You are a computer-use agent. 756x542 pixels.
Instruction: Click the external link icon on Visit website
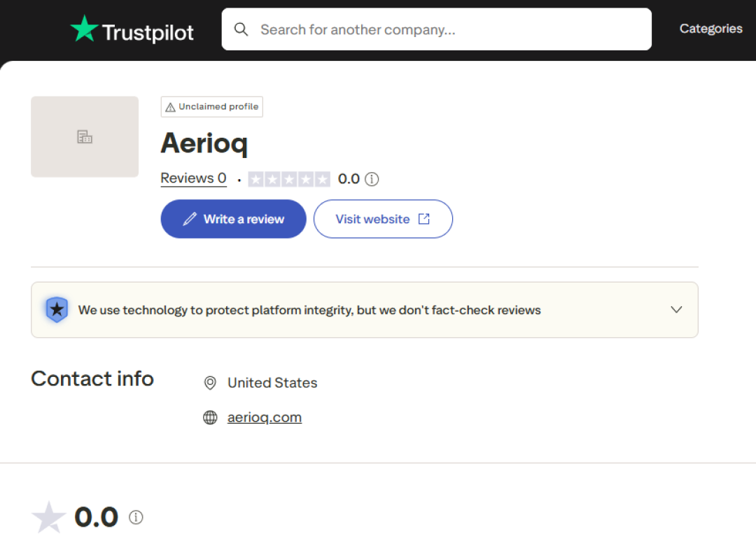point(423,219)
